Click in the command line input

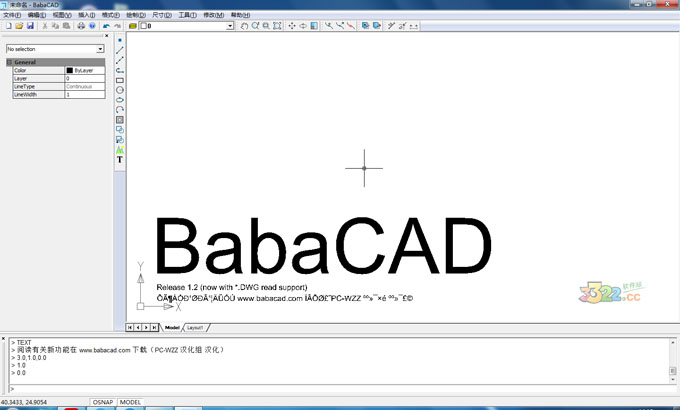(x=343, y=389)
